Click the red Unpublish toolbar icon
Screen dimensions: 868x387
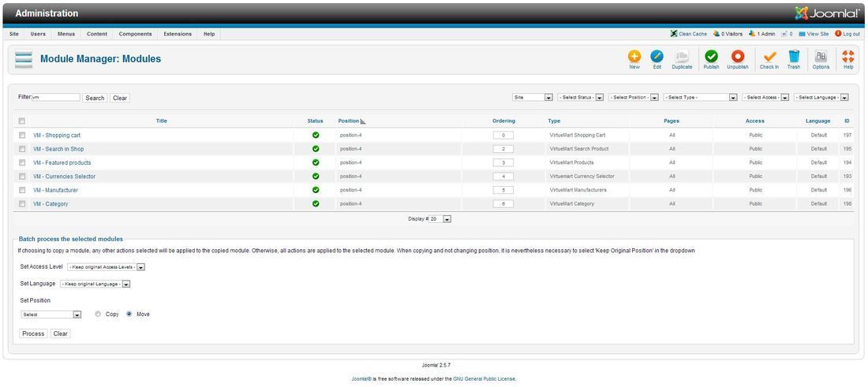click(x=737, y=57)
